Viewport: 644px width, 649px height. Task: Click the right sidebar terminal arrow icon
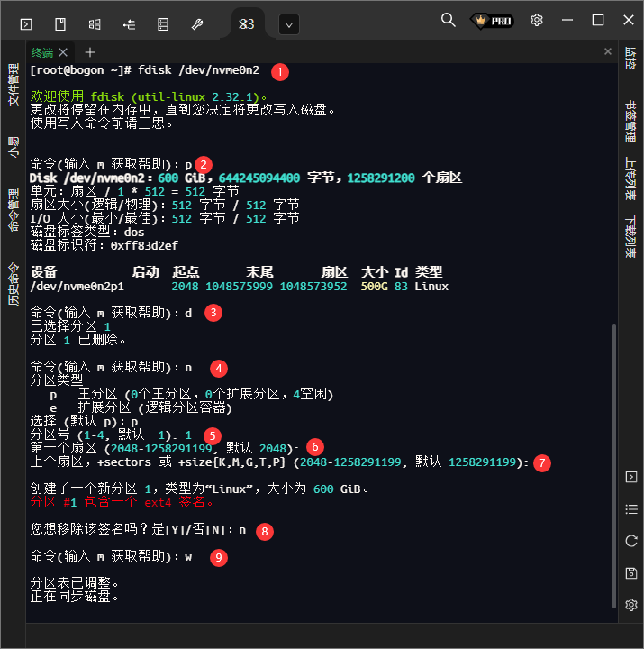point(631,477)
